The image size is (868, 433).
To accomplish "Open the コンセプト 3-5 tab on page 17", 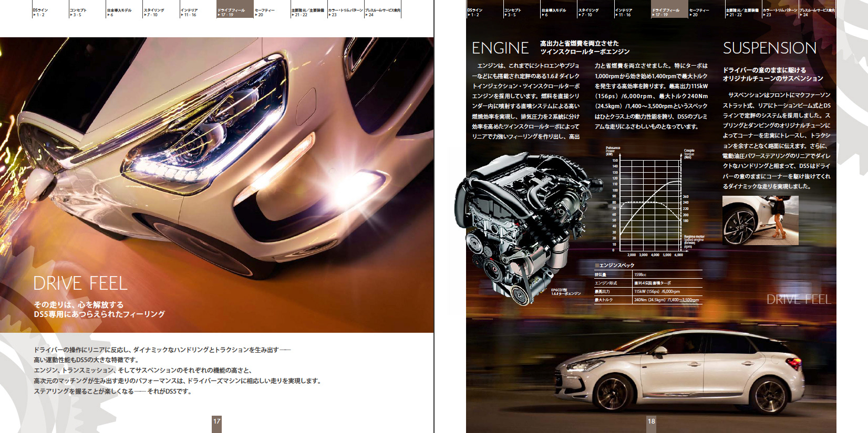I will click(x=87, y=10).
